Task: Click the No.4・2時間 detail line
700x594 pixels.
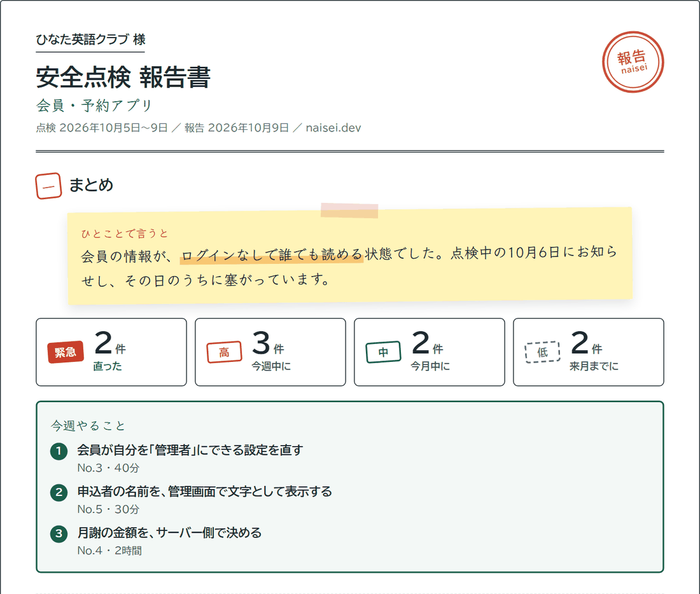Action: coord(109,551)
